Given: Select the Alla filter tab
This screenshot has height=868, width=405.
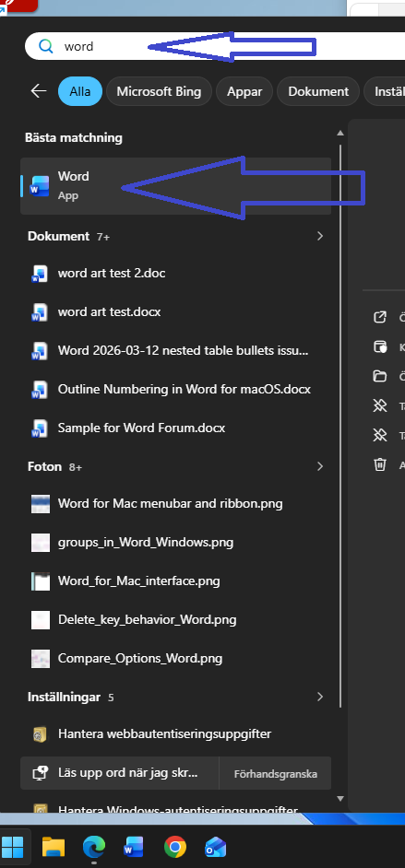Looking at the screenshot, I should (80, 91).
